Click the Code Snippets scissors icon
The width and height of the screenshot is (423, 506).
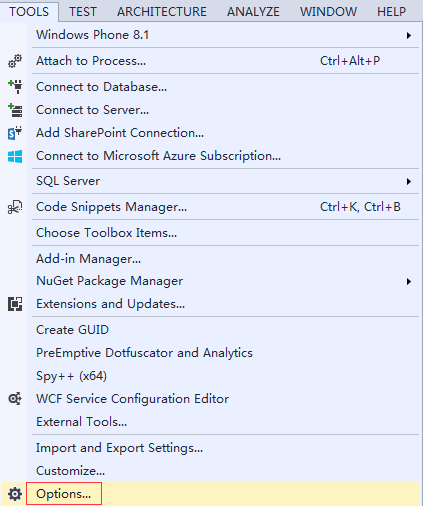[15, 207]
